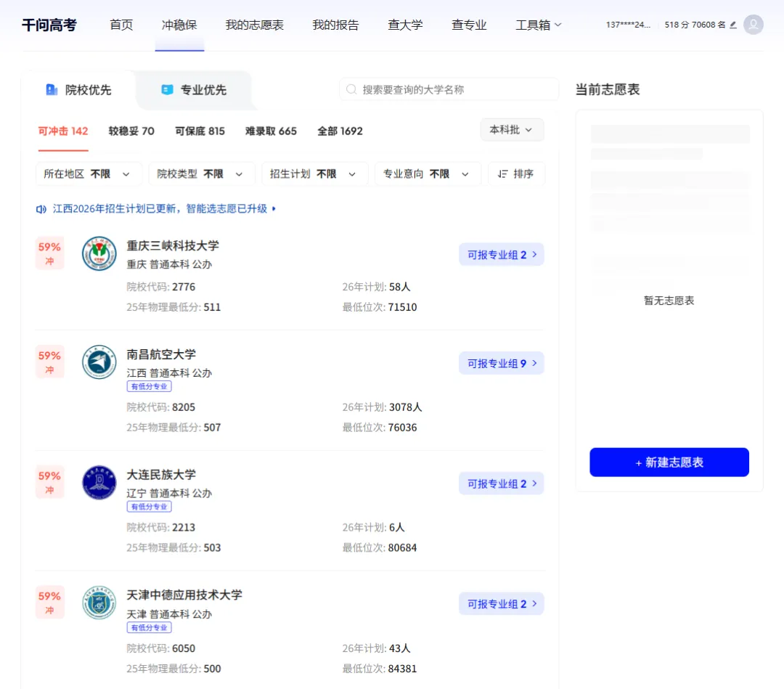
Task: Open 我的志愿表 page
Action: (x=254, y=25)
